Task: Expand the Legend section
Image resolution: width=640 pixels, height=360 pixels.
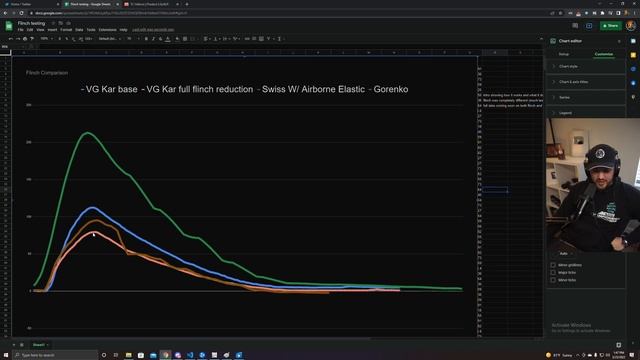Action: click(x=586, y=113)
